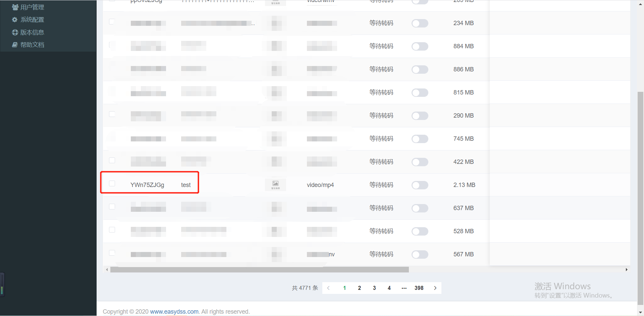The image size is (644, 316).
Task: Tick the checkbox in the 422 MB row
Action: coord(112,161)
